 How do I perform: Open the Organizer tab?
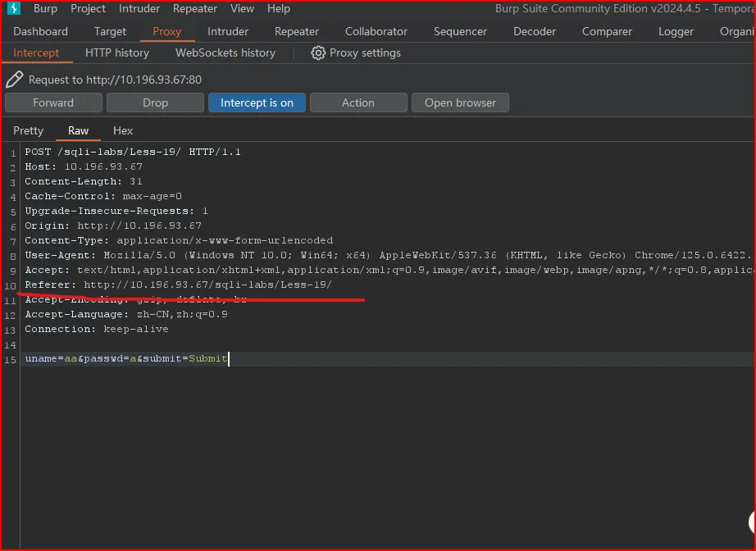[737, 31]
